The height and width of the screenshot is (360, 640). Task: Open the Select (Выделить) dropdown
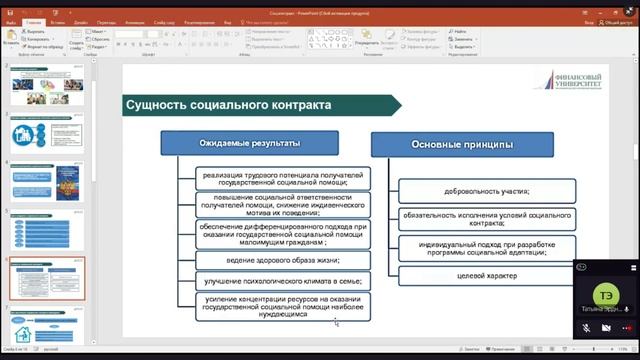tap(462, 47)
